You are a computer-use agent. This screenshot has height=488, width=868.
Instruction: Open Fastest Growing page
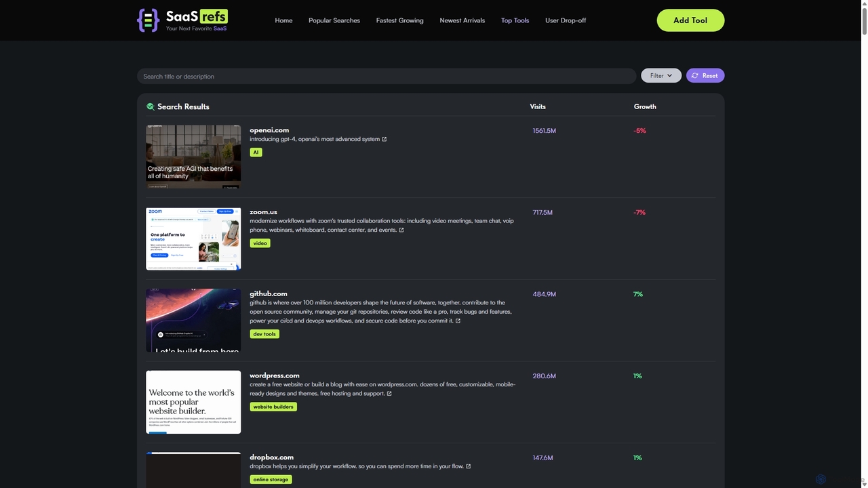pyautogui.click(x=400, y=20)
